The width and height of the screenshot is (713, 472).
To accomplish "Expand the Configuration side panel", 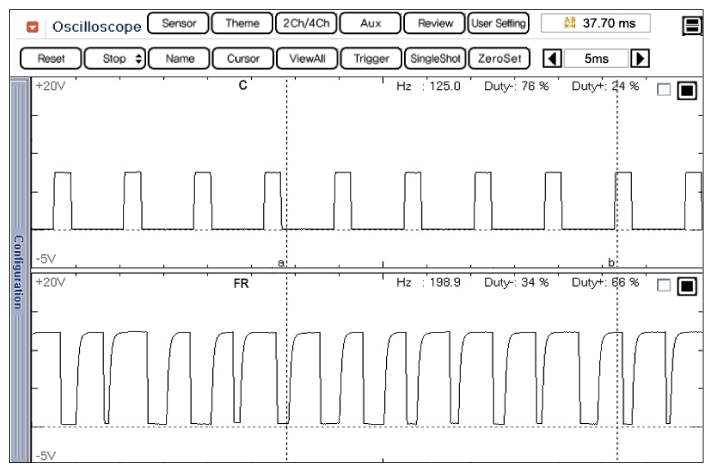I will point(17,271).
